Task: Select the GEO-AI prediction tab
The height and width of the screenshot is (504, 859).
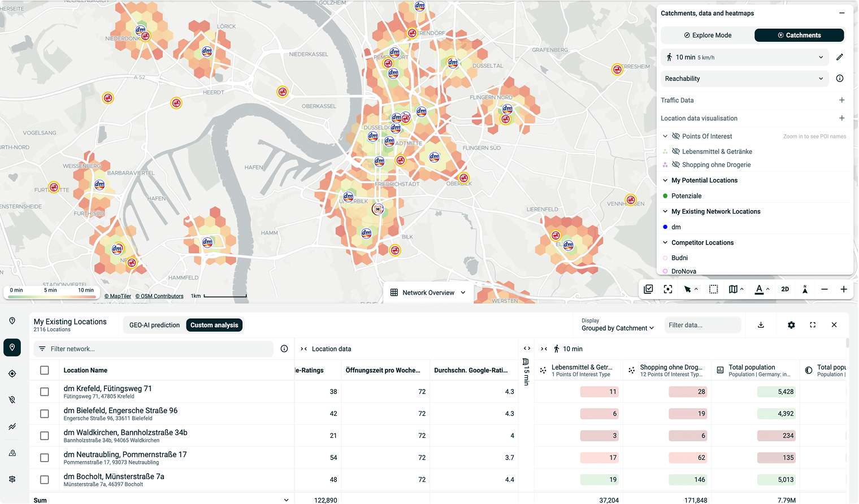Action: click(154, 325)
